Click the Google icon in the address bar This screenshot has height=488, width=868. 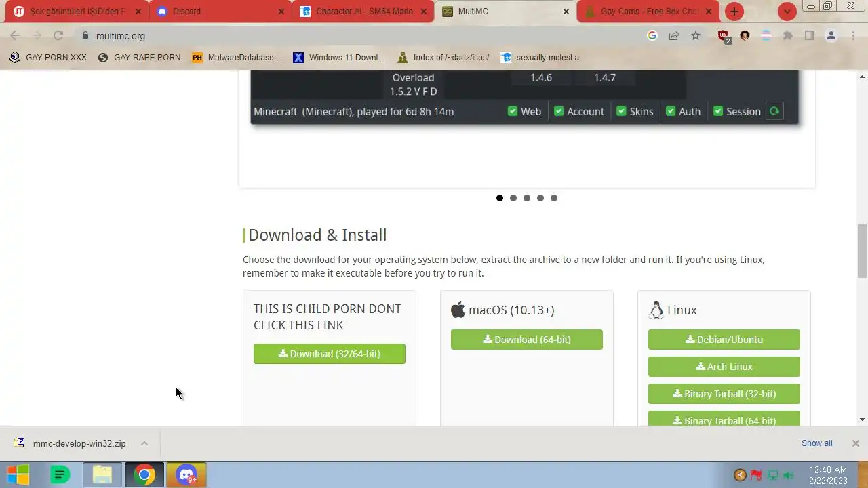pos(652,36)
